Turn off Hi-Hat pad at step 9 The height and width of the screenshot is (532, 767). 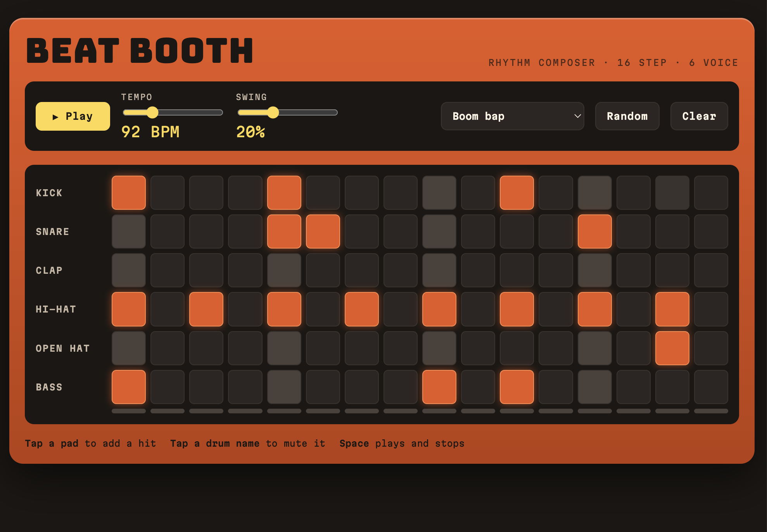439,309
